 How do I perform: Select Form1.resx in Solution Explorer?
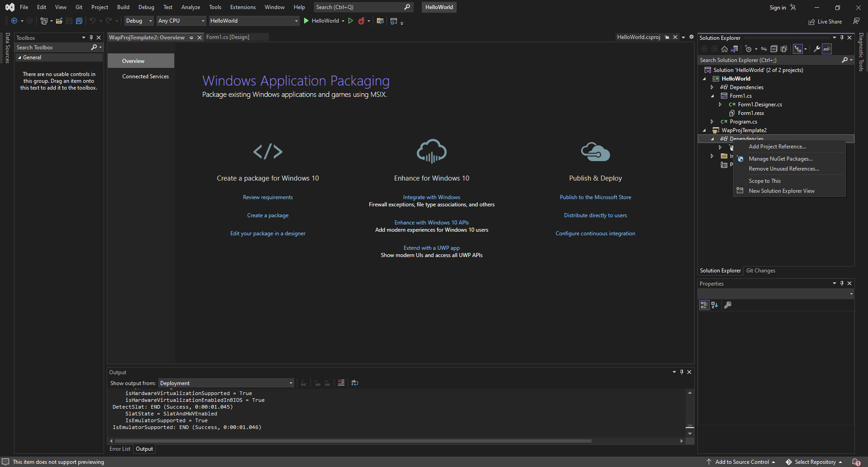pos(751,113)
